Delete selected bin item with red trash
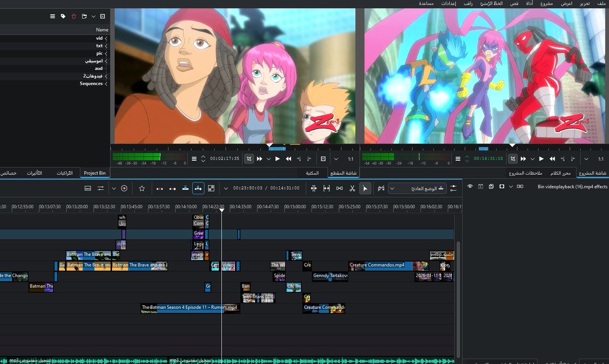The width and height of the screenshot is (609, 364). point(74,16)
